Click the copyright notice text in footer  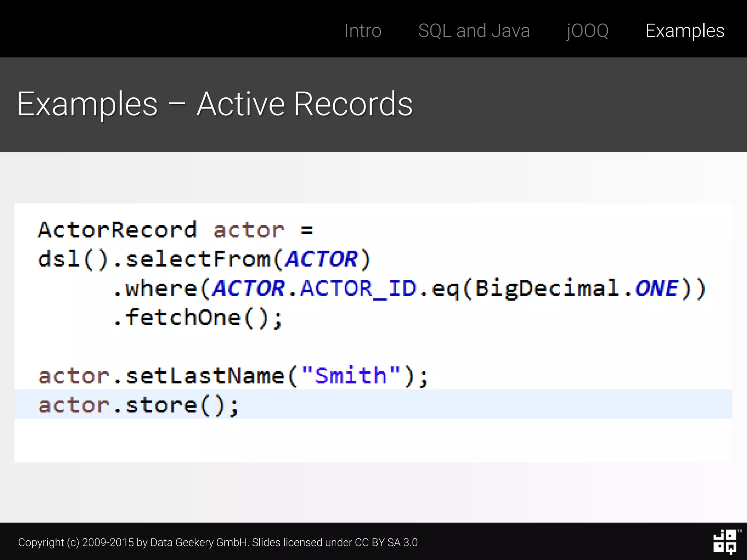click(218, 542)
